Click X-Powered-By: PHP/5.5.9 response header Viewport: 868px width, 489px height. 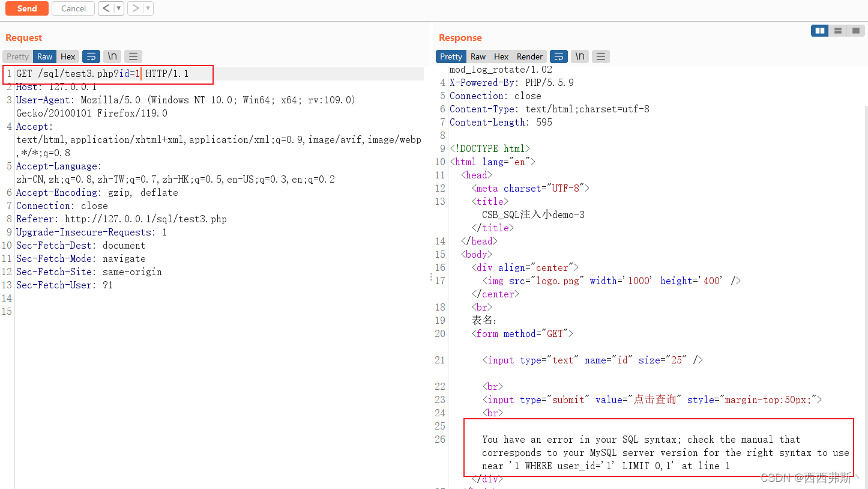(x=511, y=83)
